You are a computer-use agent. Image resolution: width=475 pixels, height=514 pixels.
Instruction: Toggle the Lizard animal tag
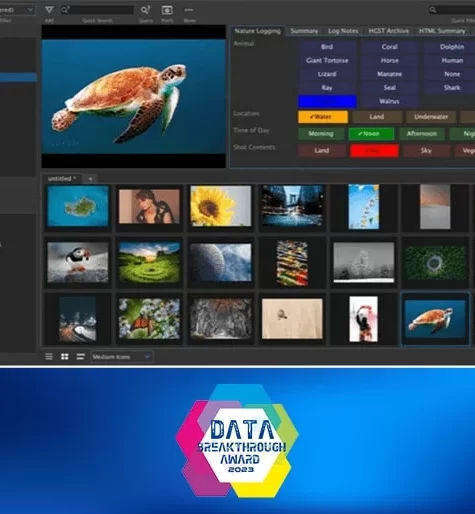(x=327, y=74)
